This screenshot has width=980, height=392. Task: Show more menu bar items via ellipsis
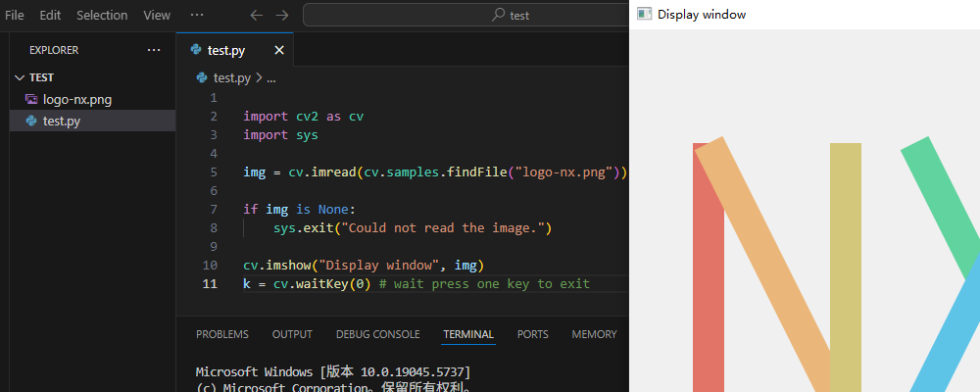coord(197,15)
